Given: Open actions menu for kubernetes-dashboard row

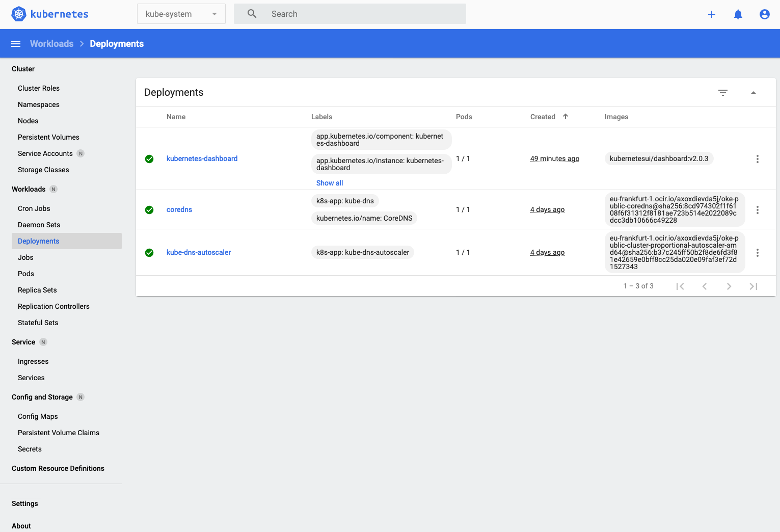Looking at the screenshot, I should pyautogui.click(x=758, y=159).
